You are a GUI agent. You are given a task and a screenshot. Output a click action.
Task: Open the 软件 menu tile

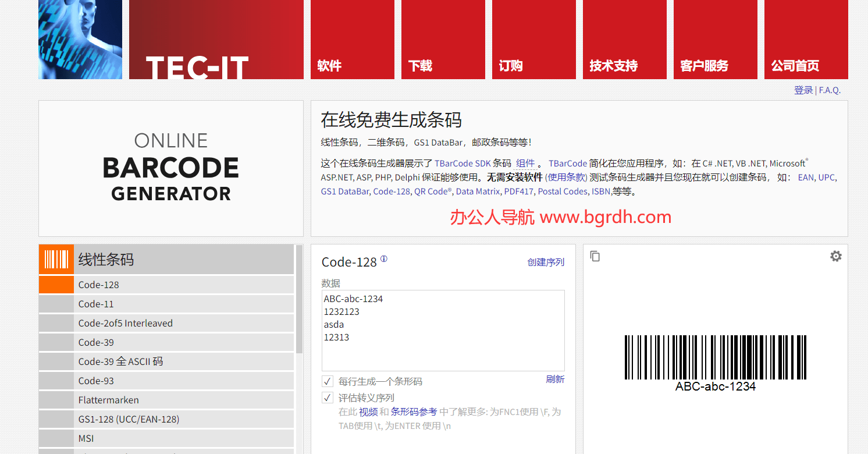click(x=352, y=40)
